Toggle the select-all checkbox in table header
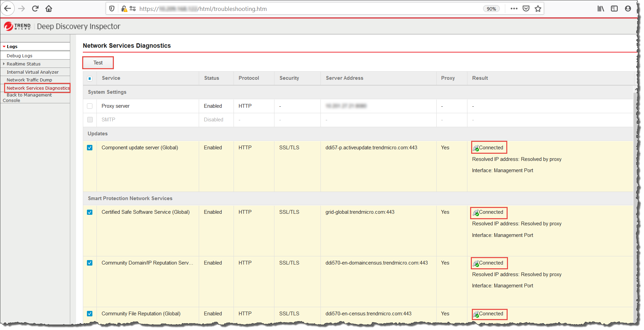644x330 pixels. pyautogui.click(x=90, y=78)
